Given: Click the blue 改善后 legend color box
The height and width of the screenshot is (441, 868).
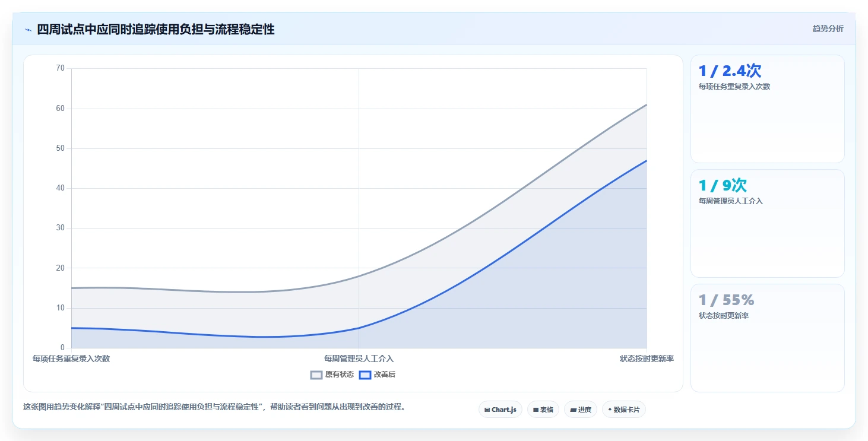Looking at the screenshot, I should pos(365,375).
